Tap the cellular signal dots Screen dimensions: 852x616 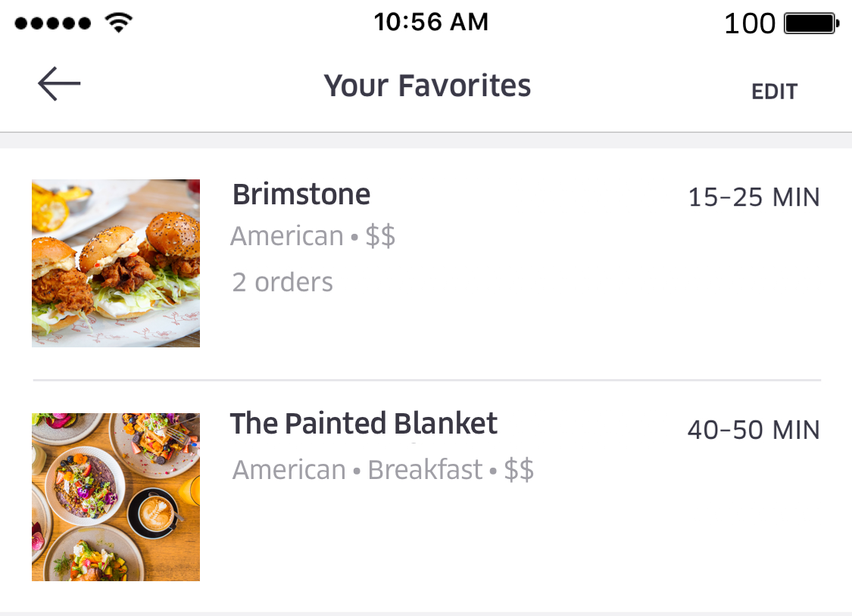[53, 23]
